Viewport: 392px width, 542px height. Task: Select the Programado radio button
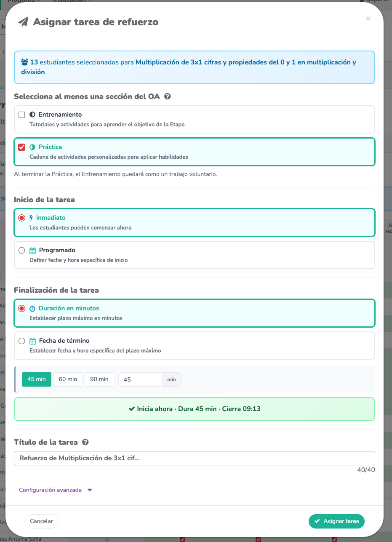point(22,250)
